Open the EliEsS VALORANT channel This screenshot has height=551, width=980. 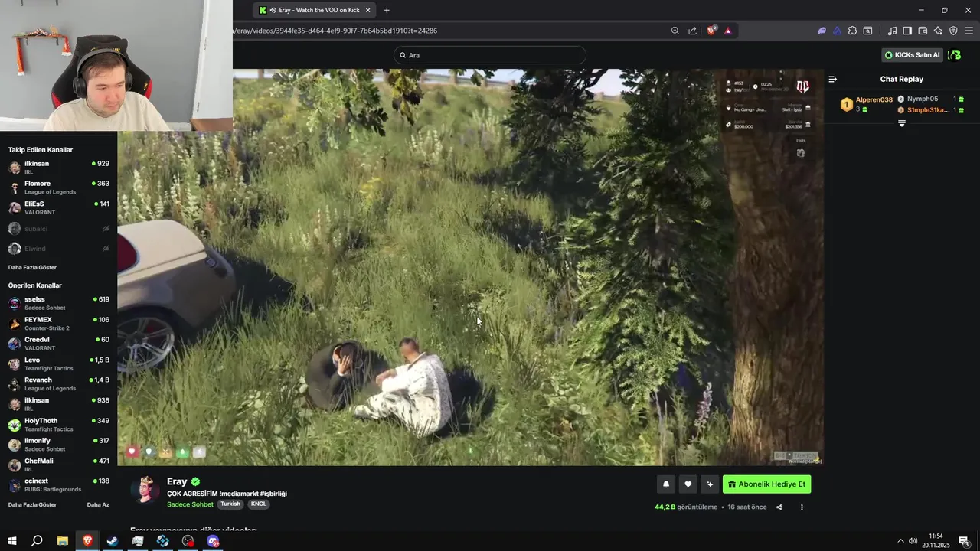coord(59,207)
